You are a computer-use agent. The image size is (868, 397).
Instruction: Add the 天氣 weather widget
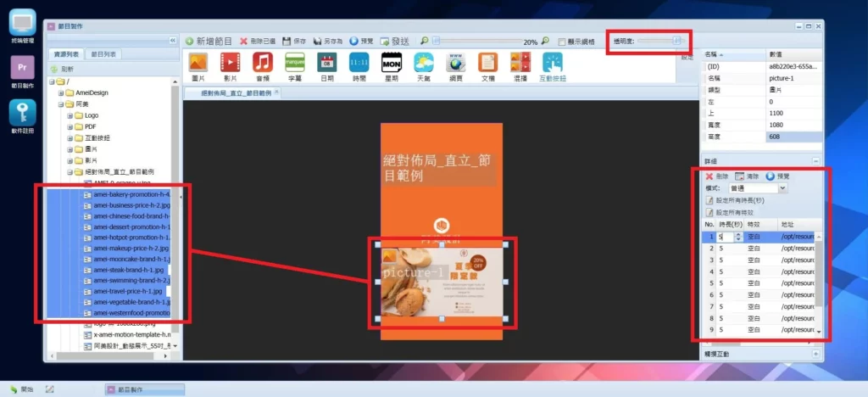click(x=423, y=64)
